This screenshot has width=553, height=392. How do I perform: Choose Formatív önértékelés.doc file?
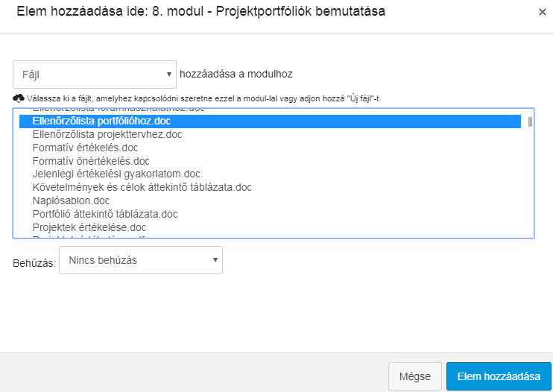point(270,161)
